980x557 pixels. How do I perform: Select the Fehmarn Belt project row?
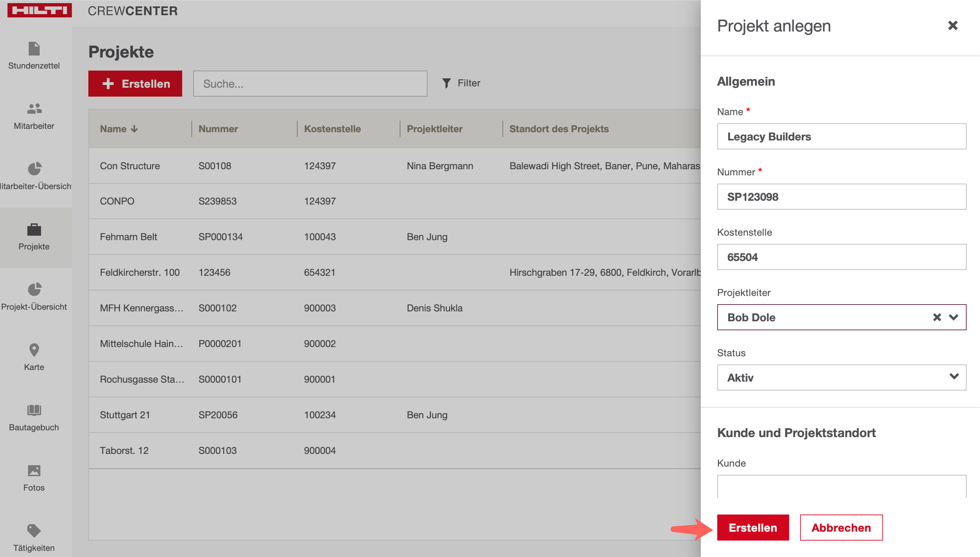pos(128,237)
